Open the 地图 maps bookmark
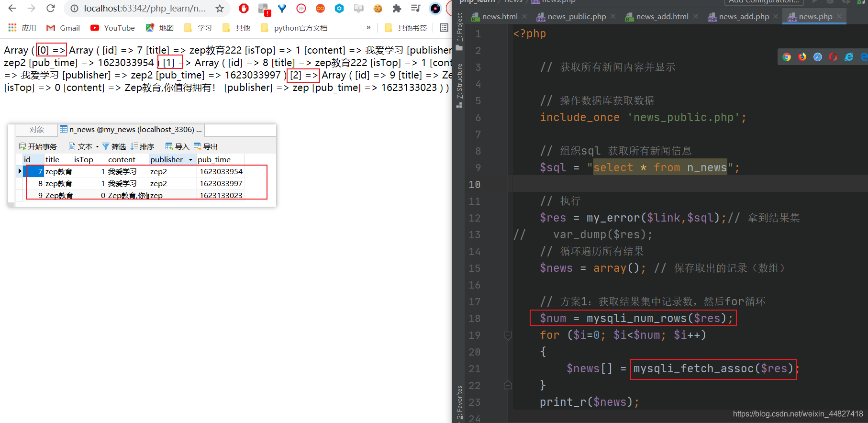This screenshot has height=423, width=868. (160, 28)
